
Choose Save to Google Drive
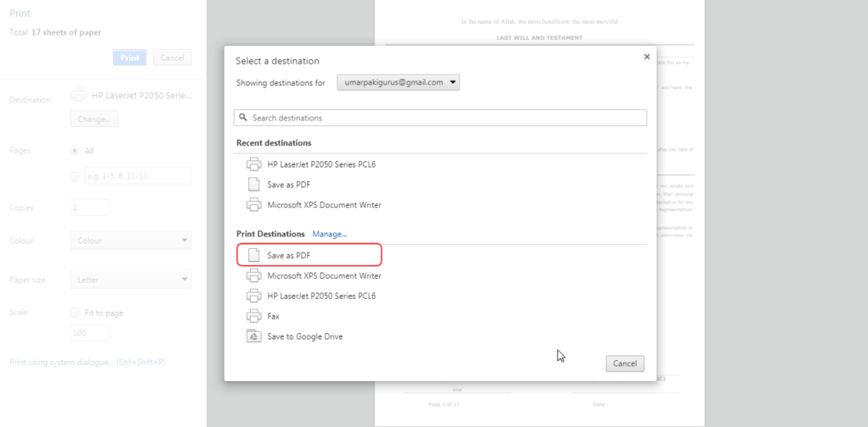tap(305, 336)
